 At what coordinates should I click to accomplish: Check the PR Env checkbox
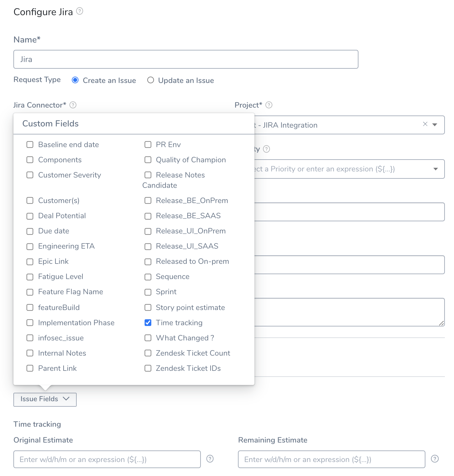(x=148, y=144)
